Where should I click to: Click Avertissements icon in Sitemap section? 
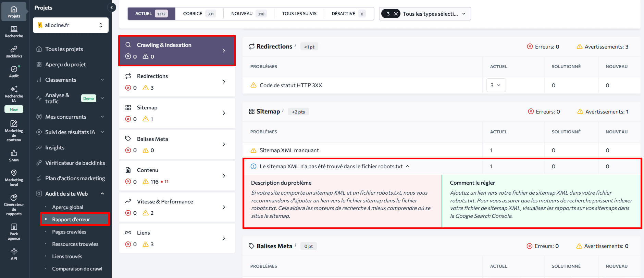coord(580,111)
